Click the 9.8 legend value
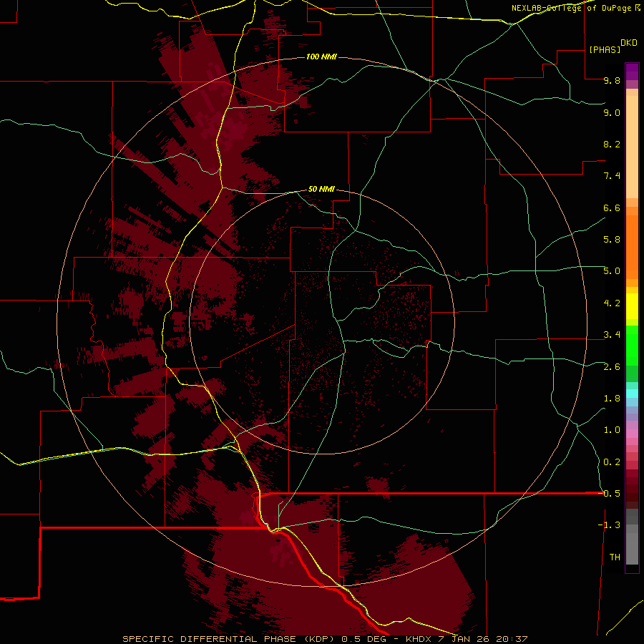The width and height of the screenshot is (644, 644). click(612, 80)
